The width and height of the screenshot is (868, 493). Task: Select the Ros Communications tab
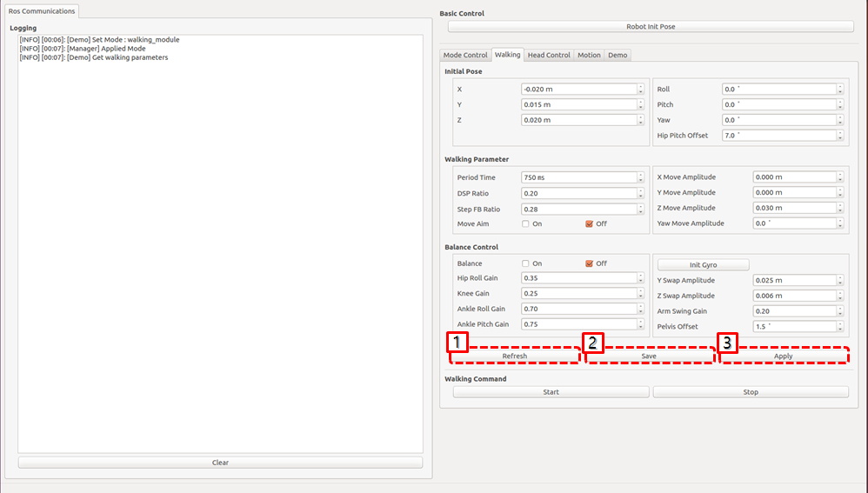tap(42, 11)
